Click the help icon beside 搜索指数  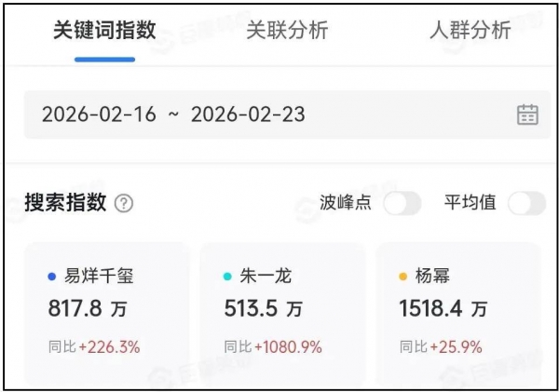(124, 203)
